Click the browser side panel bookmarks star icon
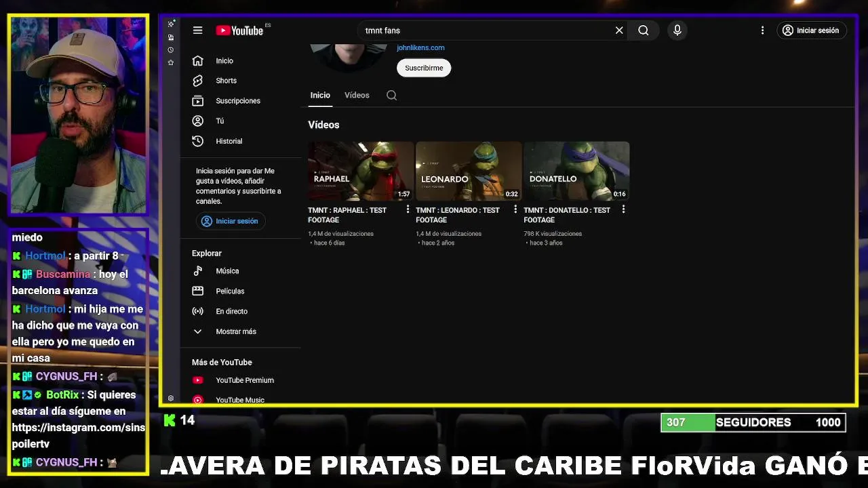 [x=171, y=62]
